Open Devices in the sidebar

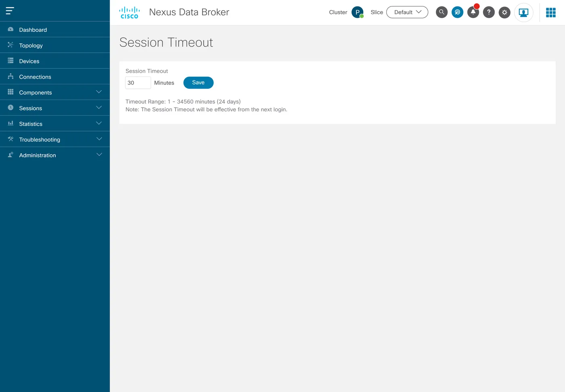[x=55, y=61]
